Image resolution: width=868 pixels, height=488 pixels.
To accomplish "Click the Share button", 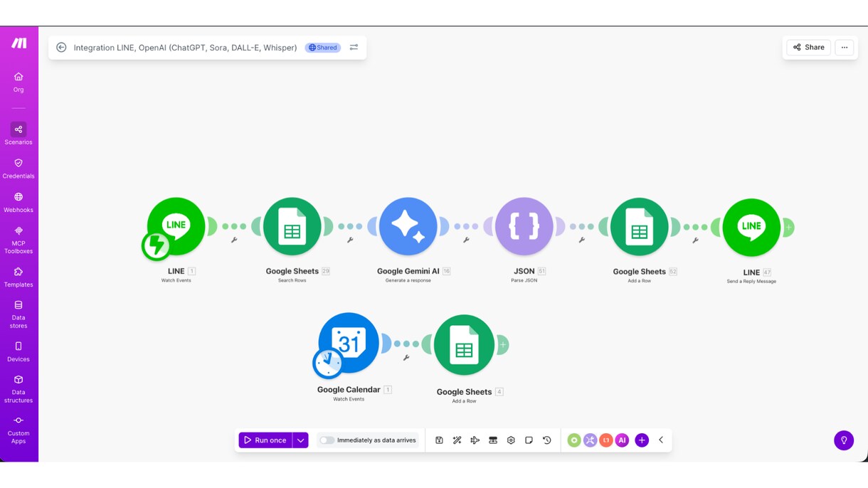I will 809,48.
